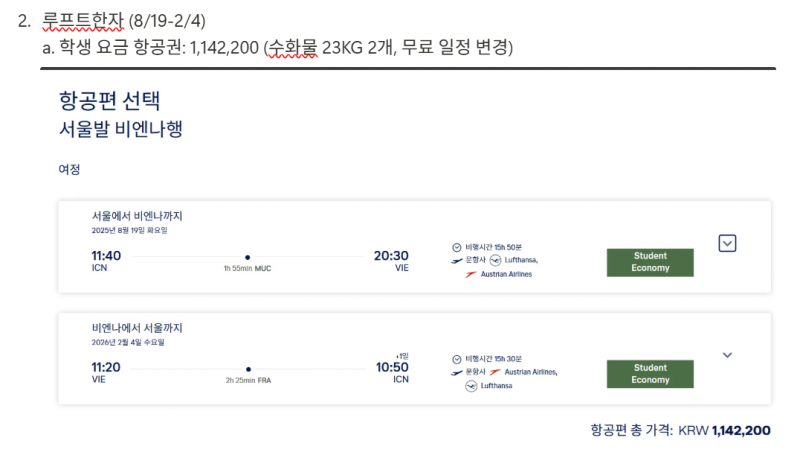This screenshot has height=455, width=800.
Task: Click the FRA layover dot on the return timeline
Action: [x=248, y=369]
